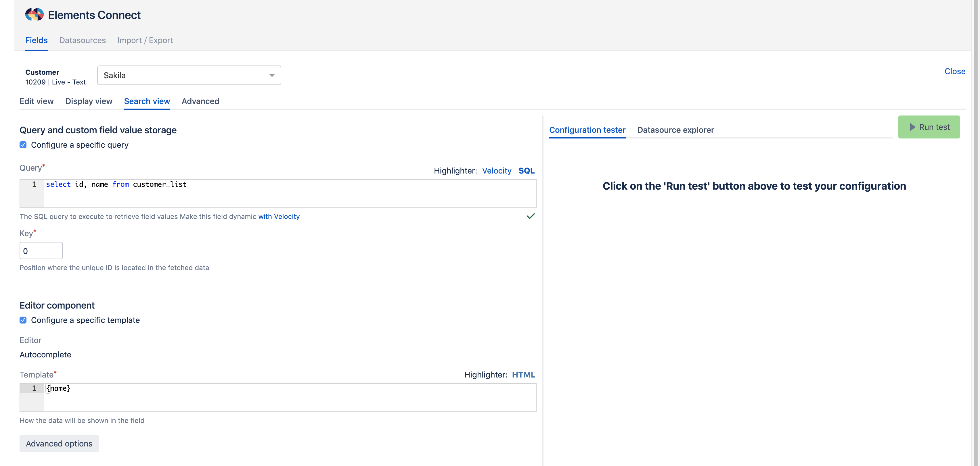Switch to the Datasources tab
Screen dimensions: 980x466
[x=82, y=40]
